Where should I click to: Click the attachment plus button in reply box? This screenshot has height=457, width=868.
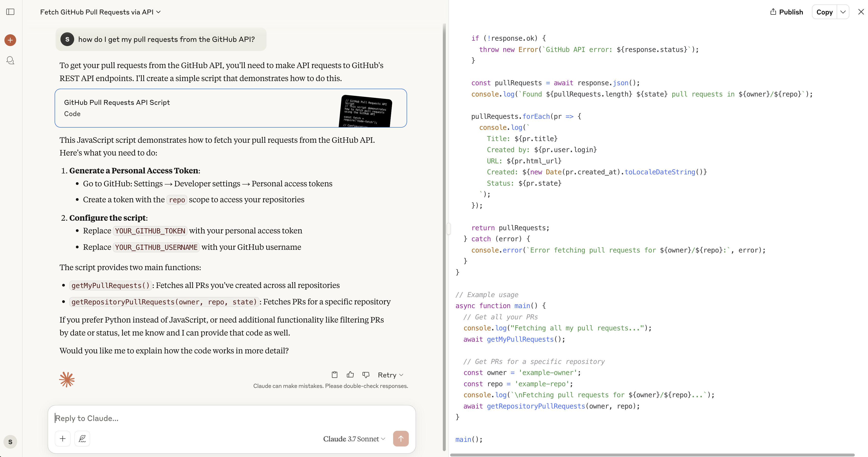[63, 438]
